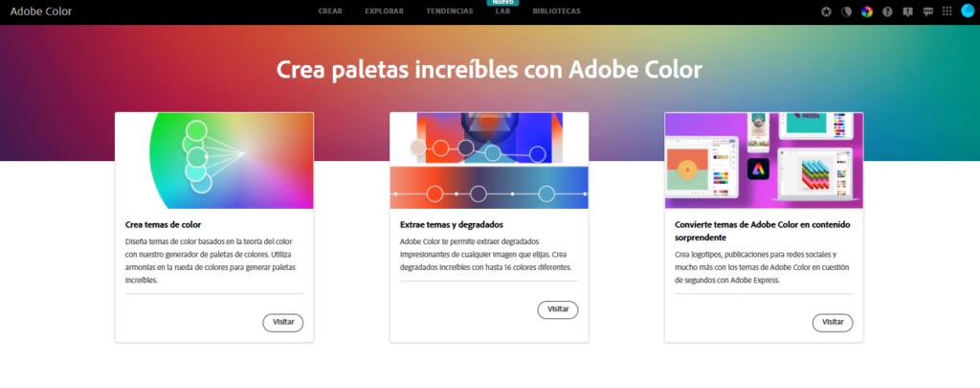Screen dimensions: 980x388
Task: Open the blue user profile avatar
Action: click(x=968, y=11)
